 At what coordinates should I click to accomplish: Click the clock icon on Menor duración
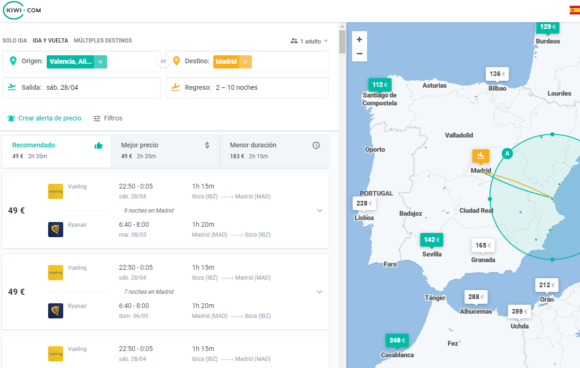coord(316,145)
